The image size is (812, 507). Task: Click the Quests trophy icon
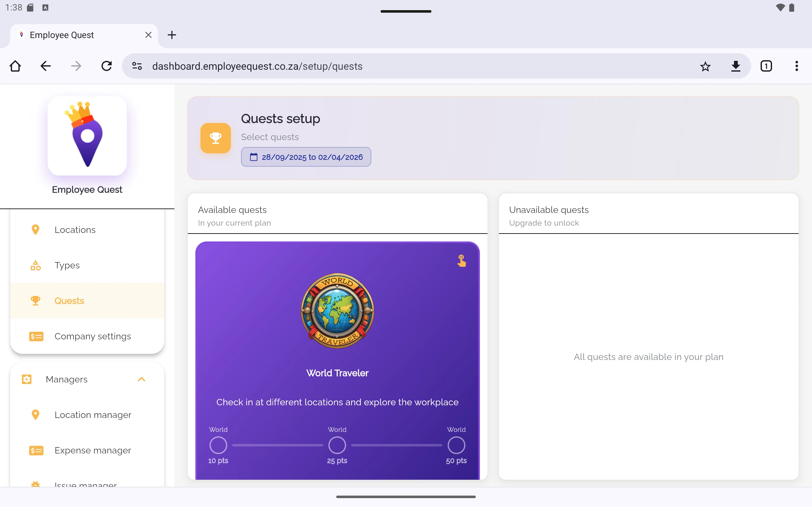[x=36, y=300]
